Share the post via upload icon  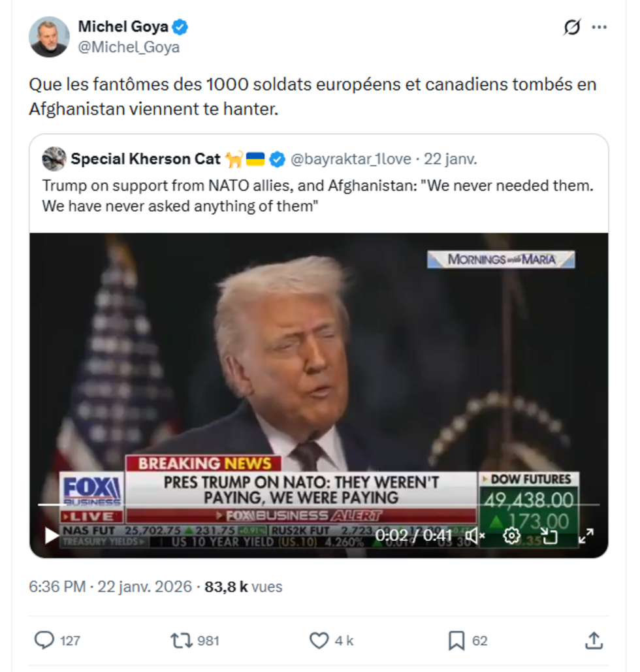coord(594,641)
